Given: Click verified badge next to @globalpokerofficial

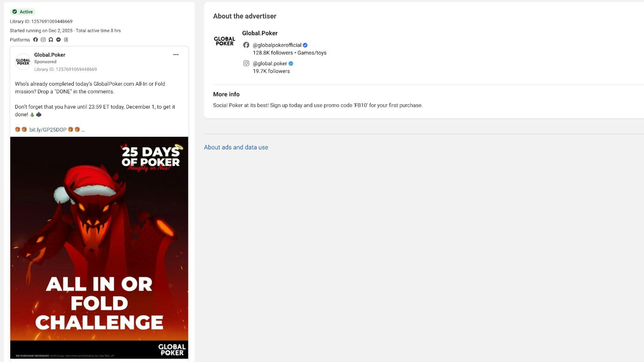Looking at the screenshot, I should click(305, 45).
